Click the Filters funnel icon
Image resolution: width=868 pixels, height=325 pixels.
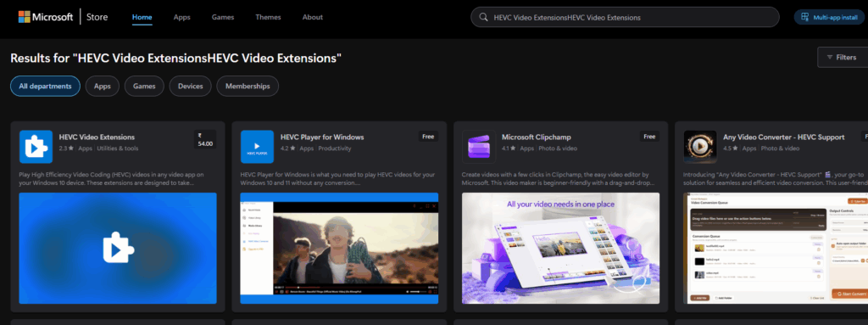(830, 57)
